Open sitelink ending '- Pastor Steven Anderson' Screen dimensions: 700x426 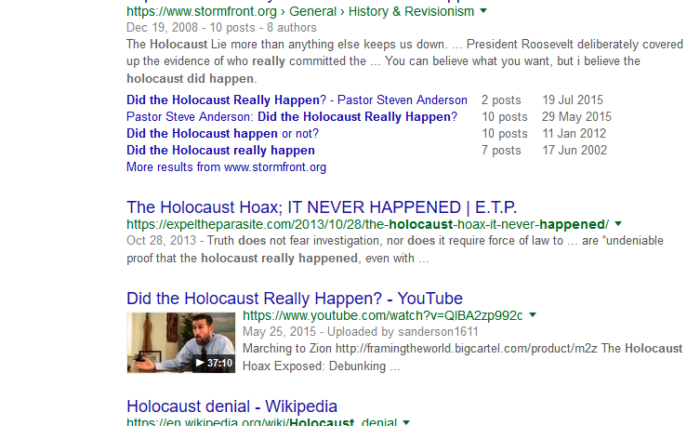coord(297,100)
